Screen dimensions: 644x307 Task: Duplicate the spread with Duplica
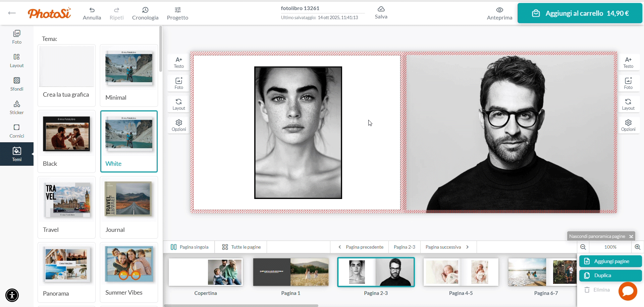[x=610, y=275]
